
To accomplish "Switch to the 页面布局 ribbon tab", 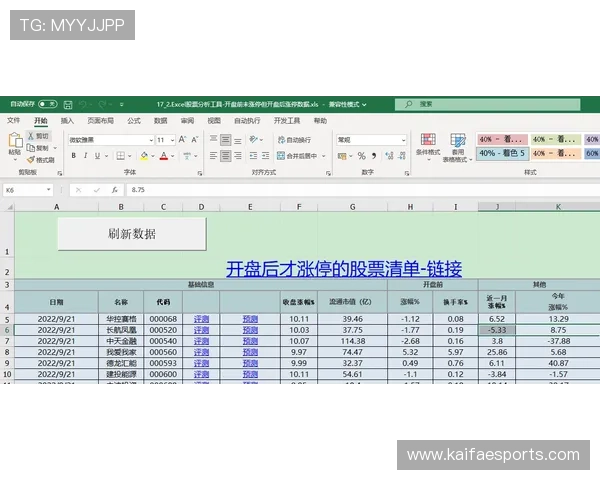I will pyautogui.click(x=100, y=121).
